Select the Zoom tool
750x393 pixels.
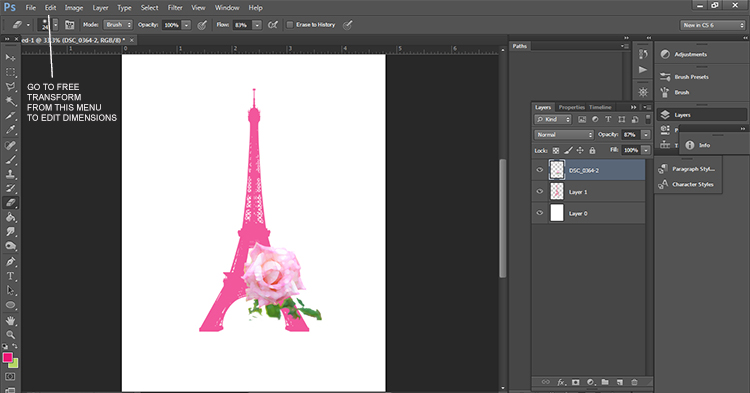(x=11, y=334)
